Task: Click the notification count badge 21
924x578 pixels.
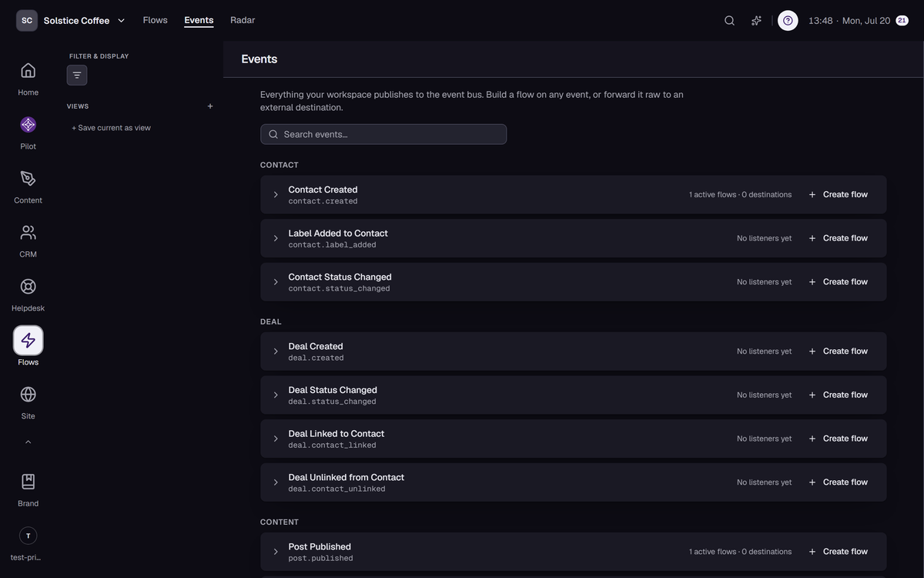Action: coord(902,21)
